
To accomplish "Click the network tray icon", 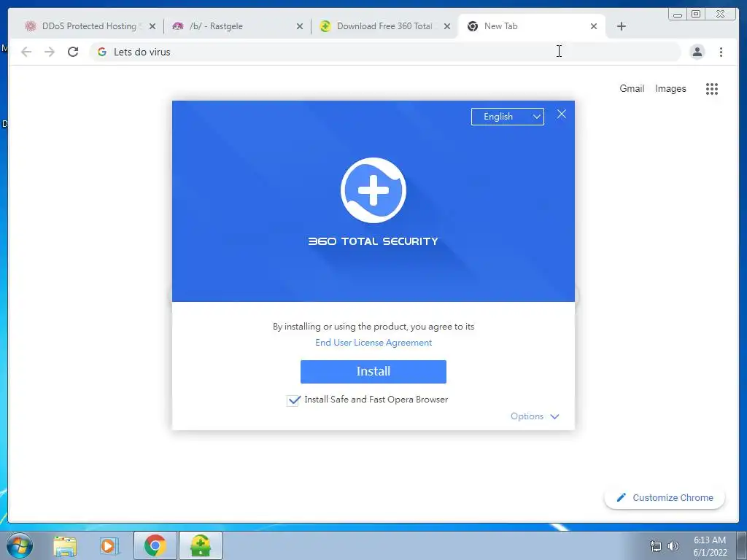I will click(656, 546).
